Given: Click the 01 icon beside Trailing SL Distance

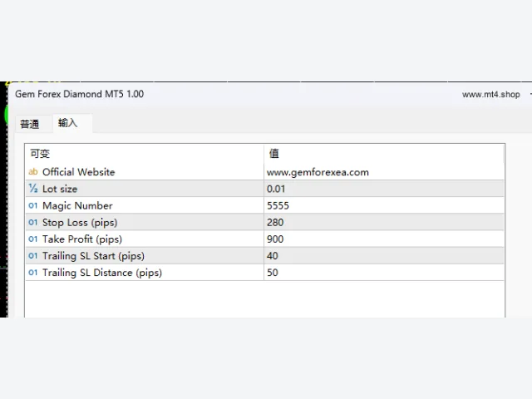Looking at the screenshot, I should pyautogui.click(x=33, y=272).
